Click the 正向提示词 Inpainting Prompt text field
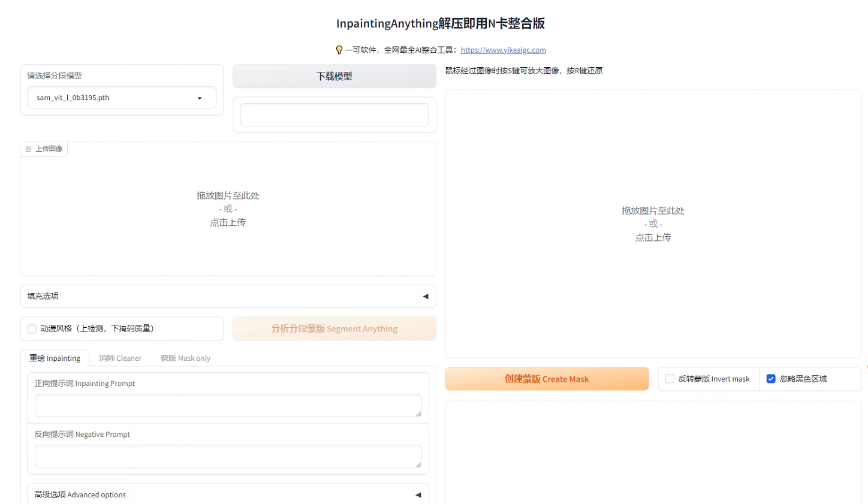Viewport: 868px width, 504px height. click(228, 406)
